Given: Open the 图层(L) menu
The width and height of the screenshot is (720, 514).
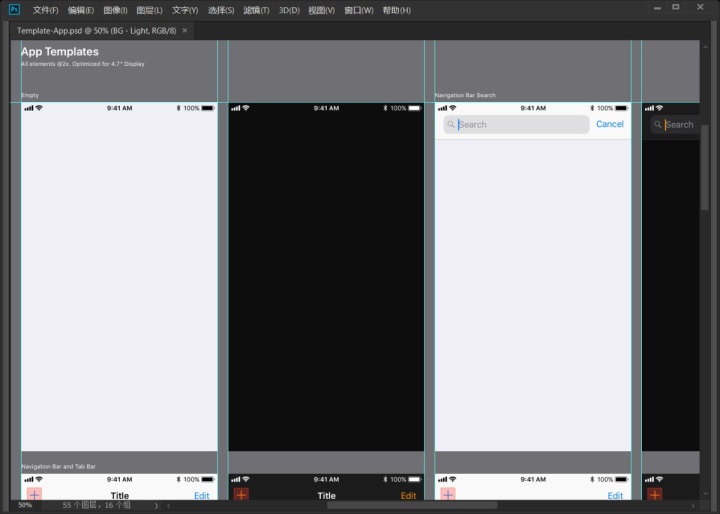Looking at the screenshot, I should [149, 10].
